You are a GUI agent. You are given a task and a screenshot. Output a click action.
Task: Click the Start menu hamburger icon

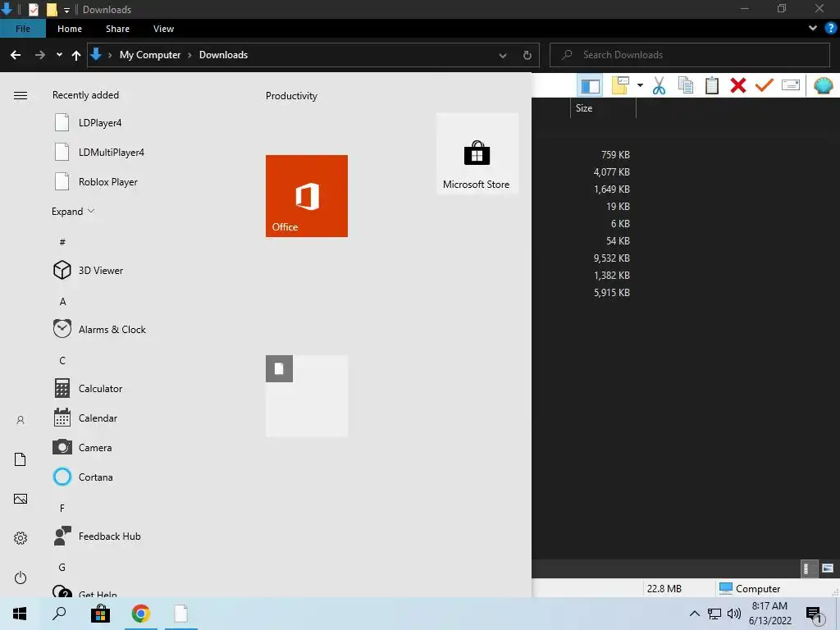pyautogui.click(x=21, y=95)
